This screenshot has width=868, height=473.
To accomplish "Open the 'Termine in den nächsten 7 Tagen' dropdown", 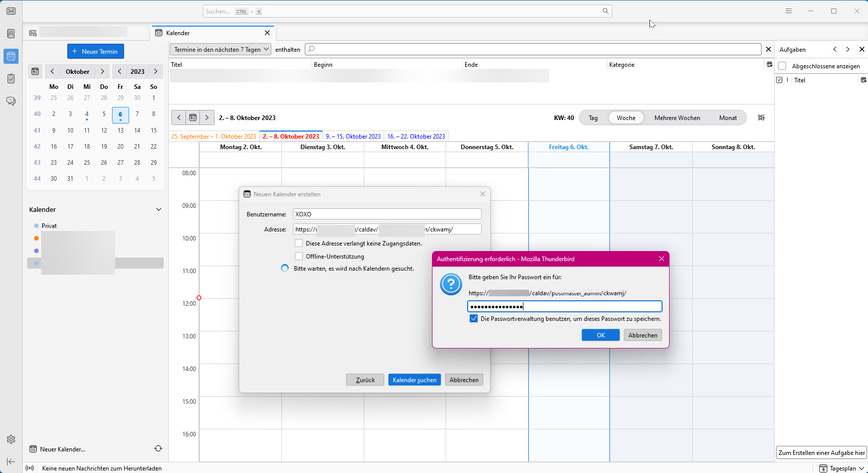I will click(221, 49).
